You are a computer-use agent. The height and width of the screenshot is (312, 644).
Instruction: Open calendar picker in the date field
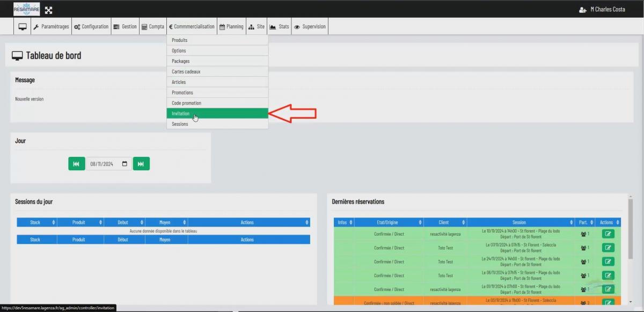[125, 164]
